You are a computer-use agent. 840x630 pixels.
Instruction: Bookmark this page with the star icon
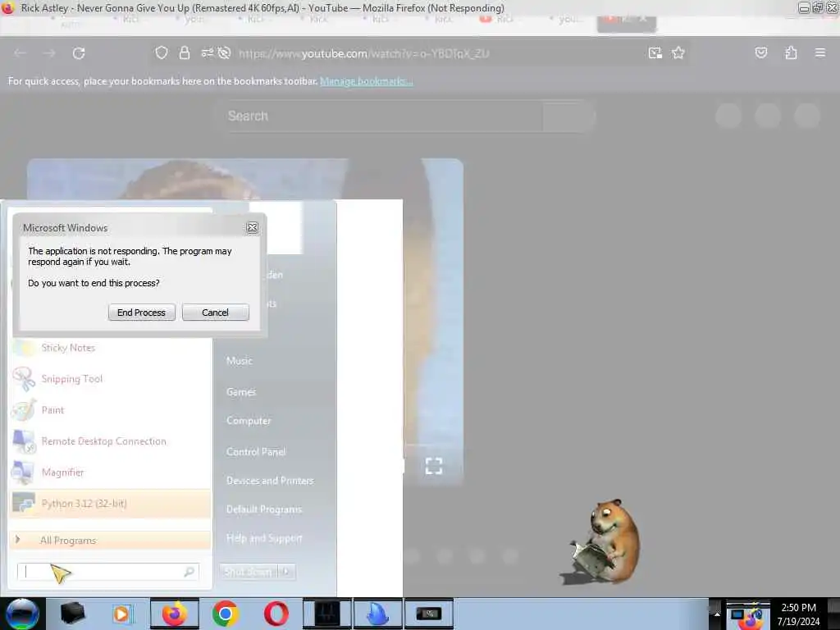pyautogui.click(x=678, y=52)
